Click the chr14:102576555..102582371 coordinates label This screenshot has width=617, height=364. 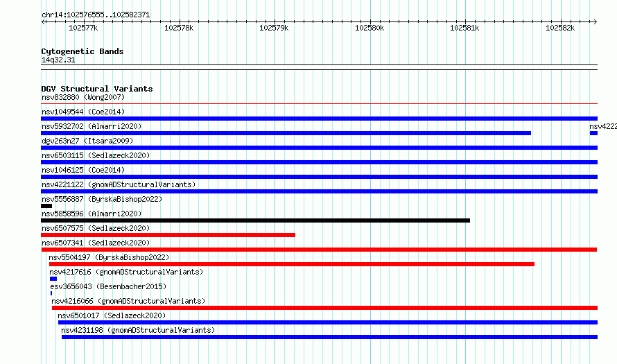(96, 15)
